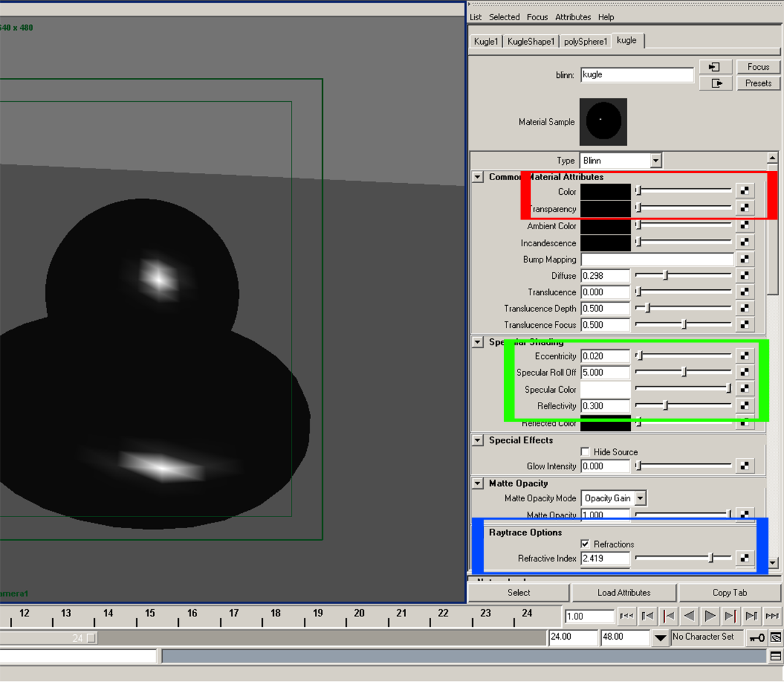Click the blinn name input field
Screen dimensions: 784x682
point(637,75)
